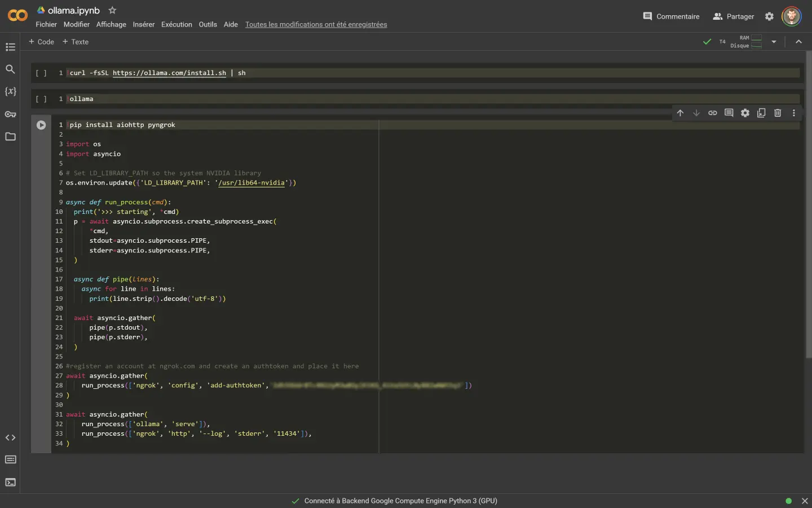Viewport: 812px width, 508px height.
Task: Add a comment to the cell
Action: (729, 113)
